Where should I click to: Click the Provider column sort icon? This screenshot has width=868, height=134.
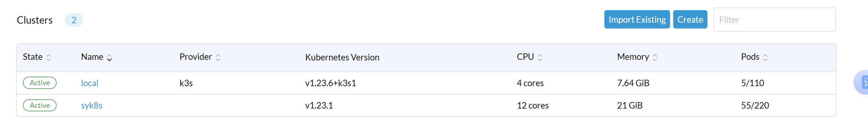point(218,58)
